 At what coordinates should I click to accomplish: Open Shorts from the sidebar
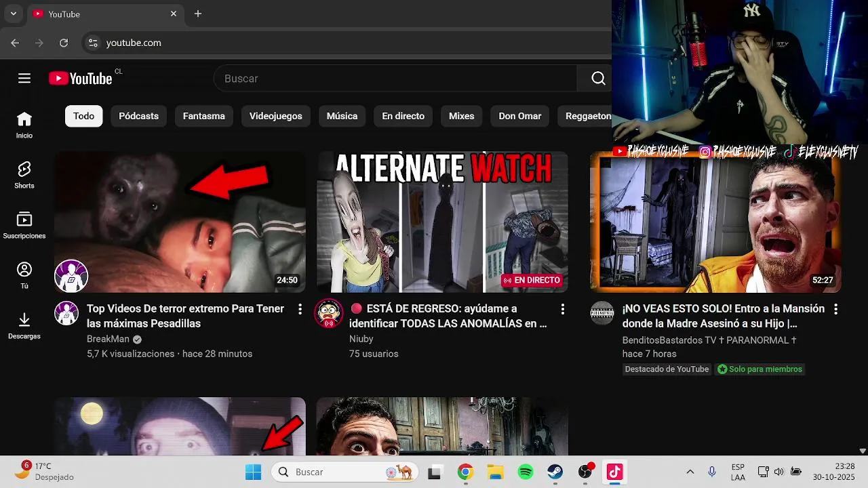point(24,176)
